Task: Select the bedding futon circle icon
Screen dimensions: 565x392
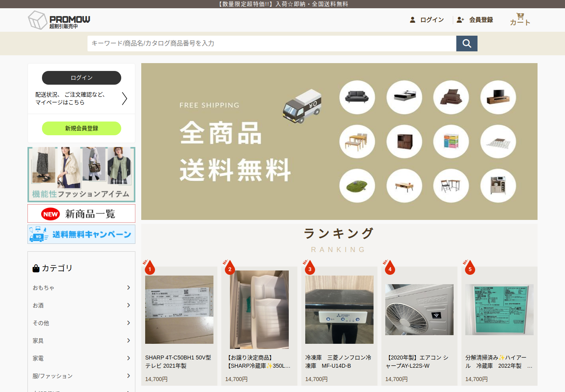Action: click(451, 97)
